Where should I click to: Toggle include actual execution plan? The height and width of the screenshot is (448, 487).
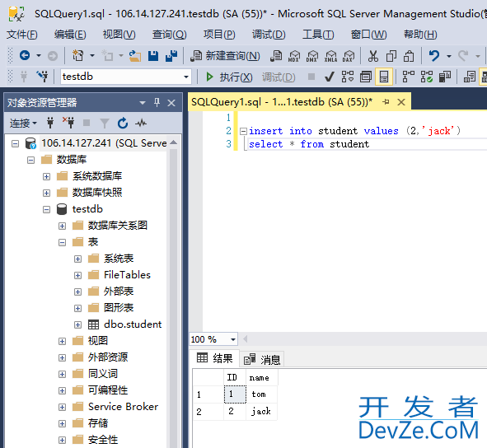[409, 77]
